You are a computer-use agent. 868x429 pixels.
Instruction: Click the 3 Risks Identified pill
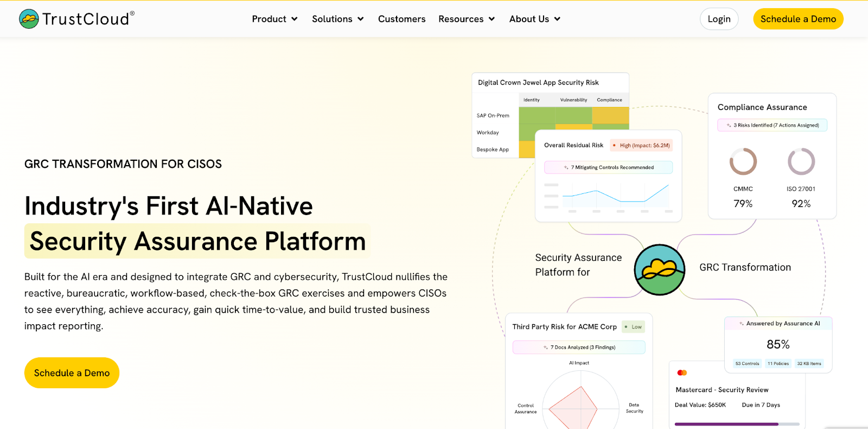773,125
